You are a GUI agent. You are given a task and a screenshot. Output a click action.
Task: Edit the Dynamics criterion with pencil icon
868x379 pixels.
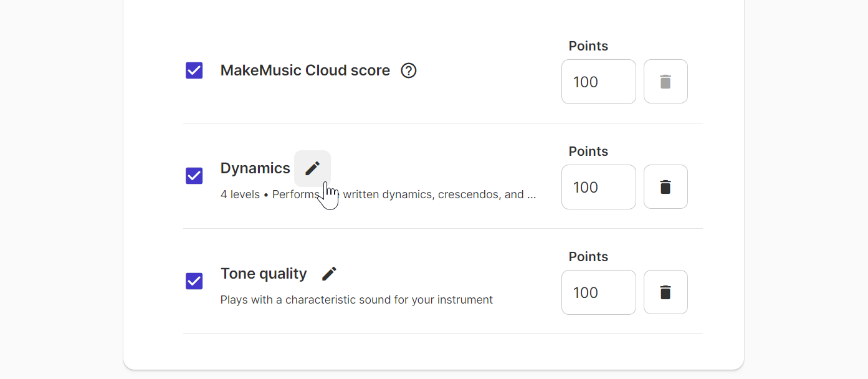(312, 168)
